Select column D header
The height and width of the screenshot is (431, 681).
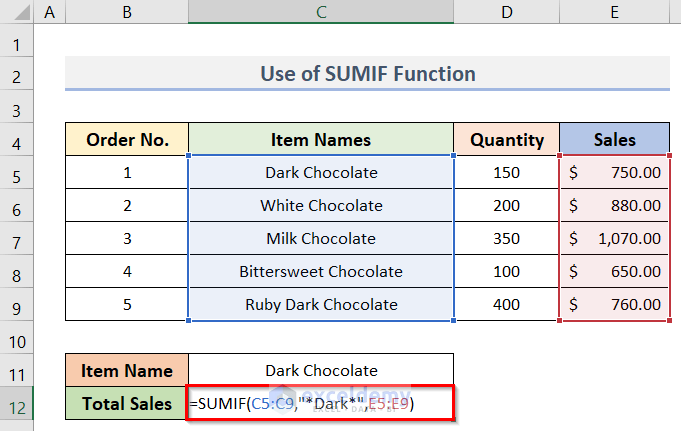tap(507, 13)
